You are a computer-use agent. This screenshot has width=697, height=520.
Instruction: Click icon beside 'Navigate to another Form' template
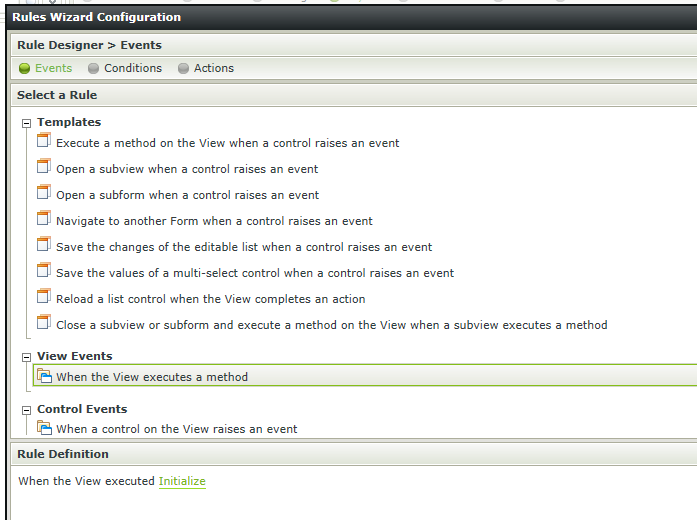43,219
